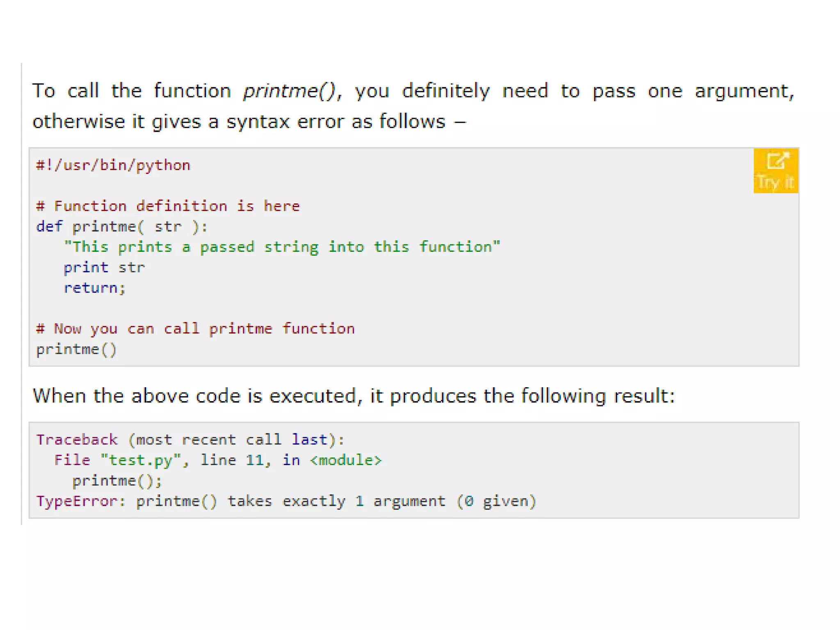Click the '# Now you can call printme' comment
Screen dimensions: 840x630
click(195, 329)
